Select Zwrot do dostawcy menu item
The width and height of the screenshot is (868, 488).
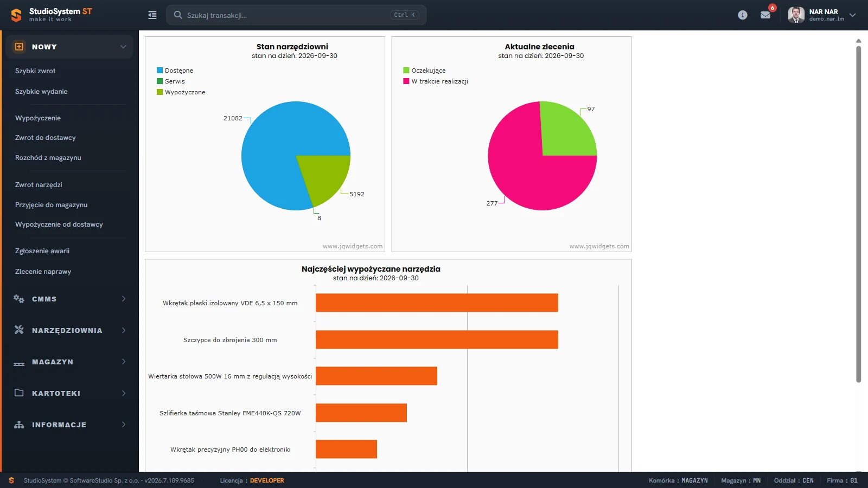tap(46, 138)
